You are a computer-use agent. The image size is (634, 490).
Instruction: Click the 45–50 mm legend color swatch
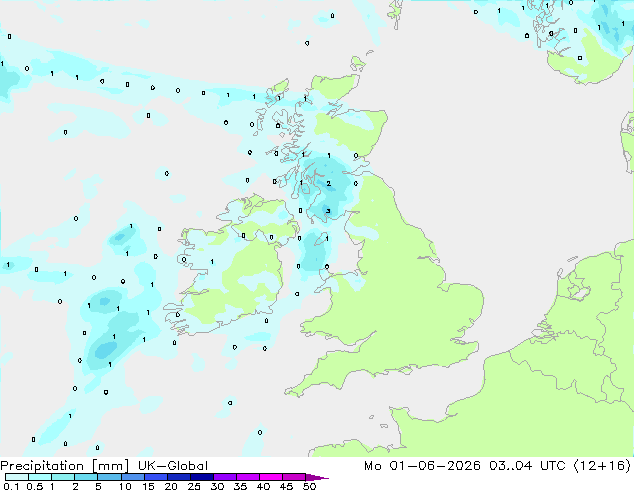pos(294,477)
